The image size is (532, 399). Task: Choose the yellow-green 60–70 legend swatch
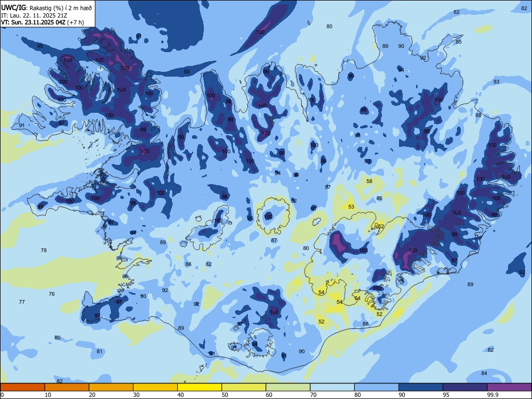(288, 387)
